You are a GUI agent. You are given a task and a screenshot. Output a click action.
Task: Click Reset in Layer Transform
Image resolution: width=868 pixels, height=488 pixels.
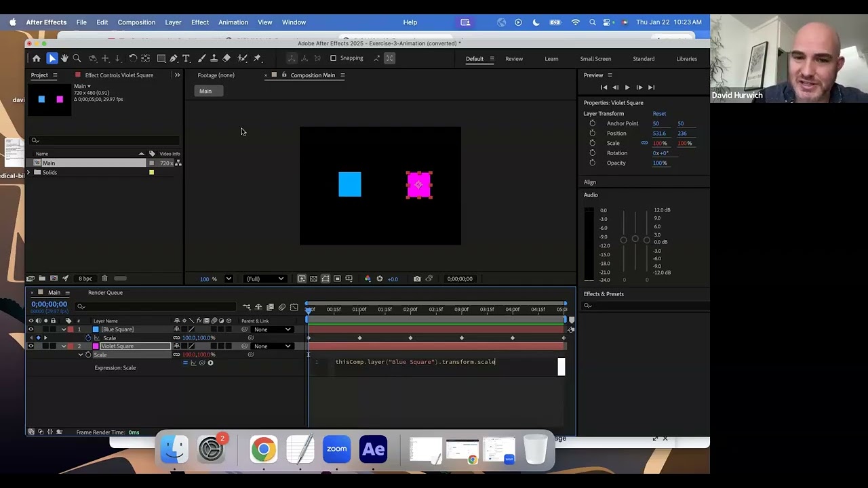[x=659, y=114]
